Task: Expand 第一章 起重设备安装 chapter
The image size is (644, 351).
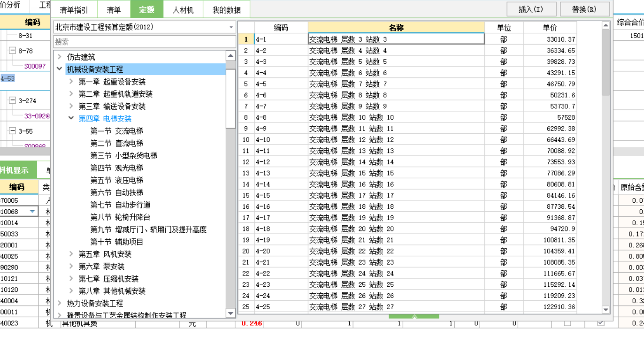Action: pyautogui.click(x=71, y=82)
